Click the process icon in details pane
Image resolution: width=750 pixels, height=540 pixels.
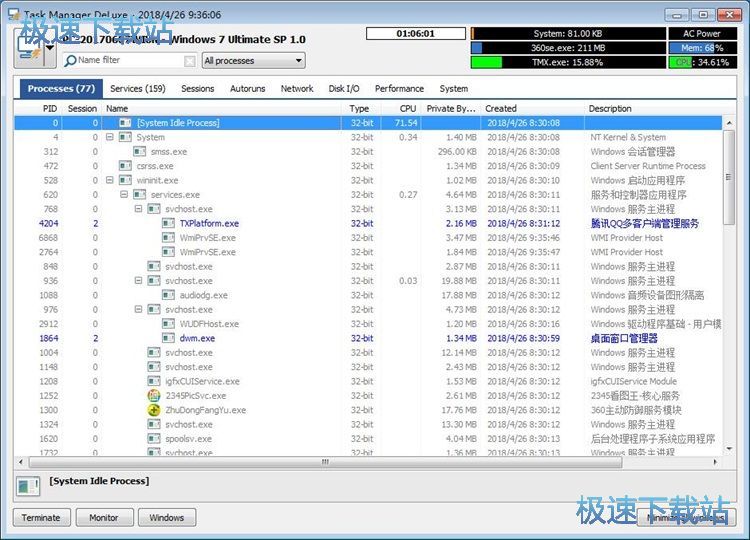[28, 486]
